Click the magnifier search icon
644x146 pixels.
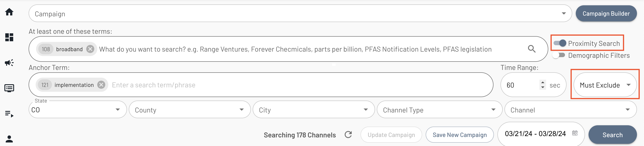coord(532,49)
